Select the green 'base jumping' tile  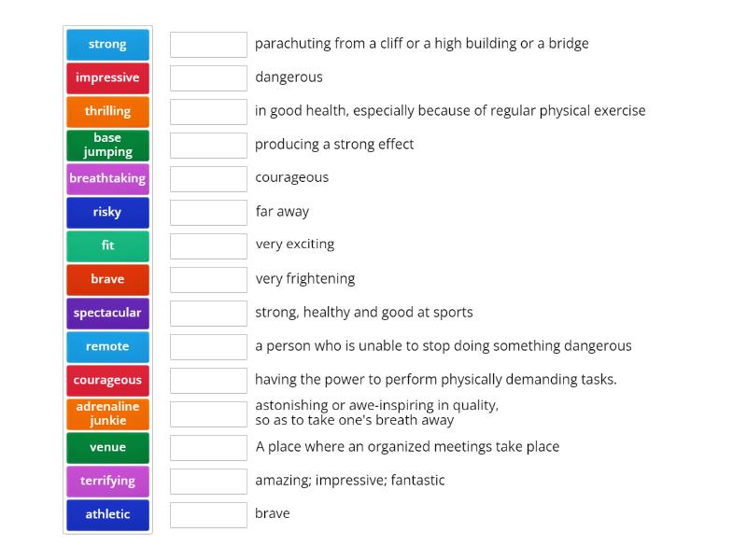(107, 145)
